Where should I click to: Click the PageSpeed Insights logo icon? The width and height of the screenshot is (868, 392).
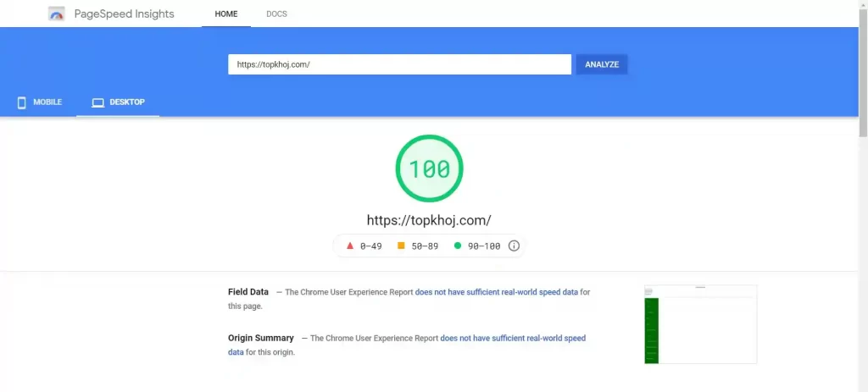57,14
